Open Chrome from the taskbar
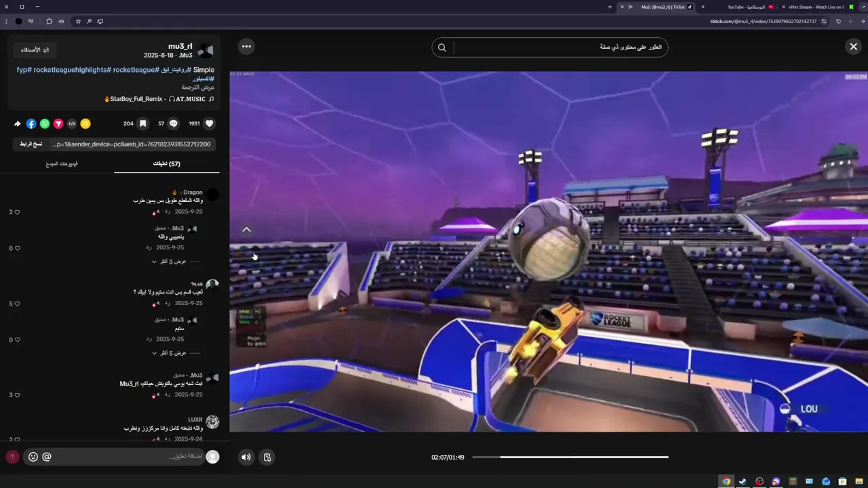868x488 pixels. (x=726, y=482)
